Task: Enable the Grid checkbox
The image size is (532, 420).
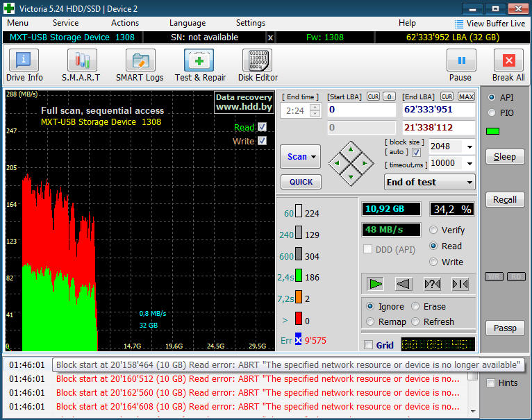Action: (x=369, y=345)
